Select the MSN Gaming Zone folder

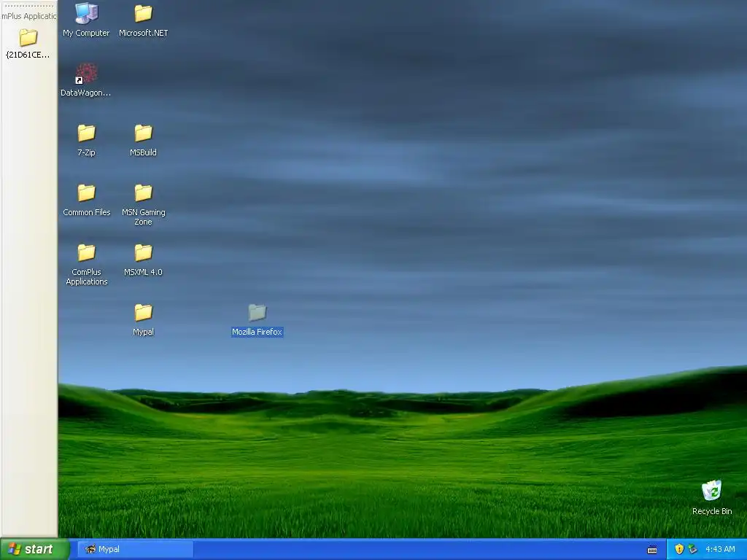pyautogui.click(x=143, y=205)
